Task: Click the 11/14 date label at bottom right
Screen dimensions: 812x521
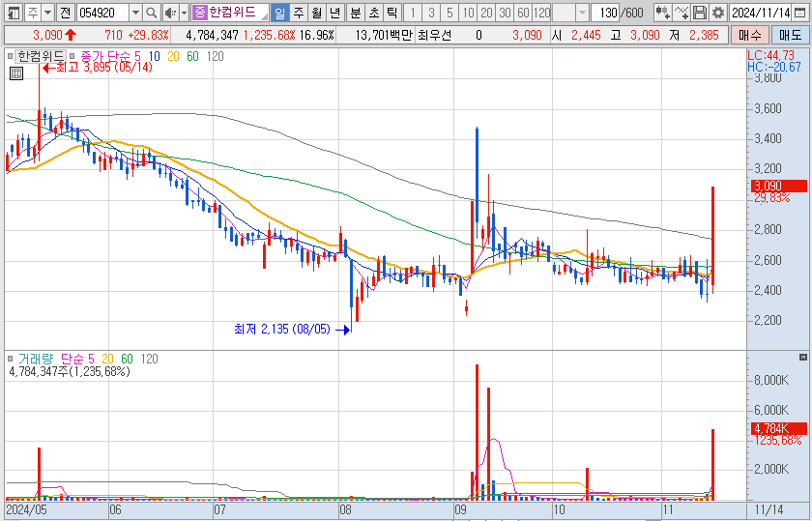Action: click(768, 509)
